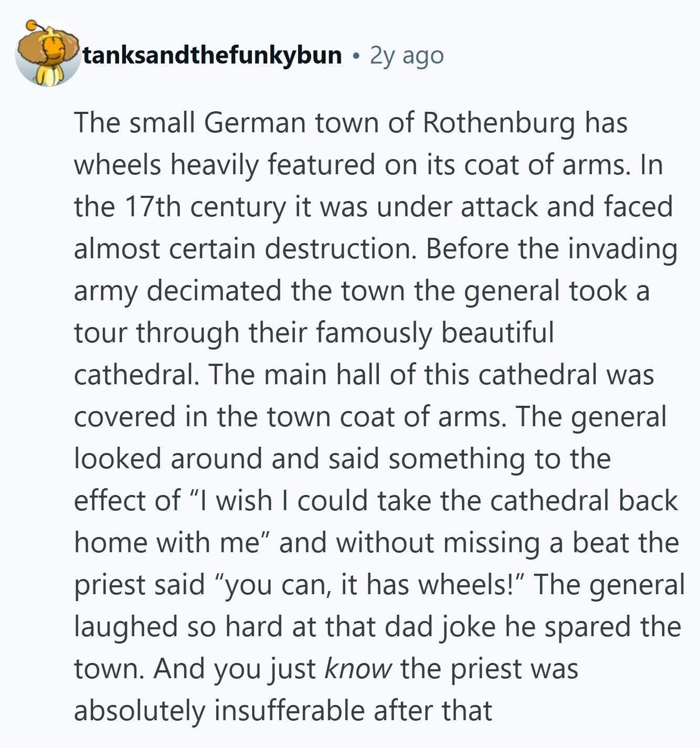
Task: Click the dot separator before the timestamp
Action: (x=356, y=56)
